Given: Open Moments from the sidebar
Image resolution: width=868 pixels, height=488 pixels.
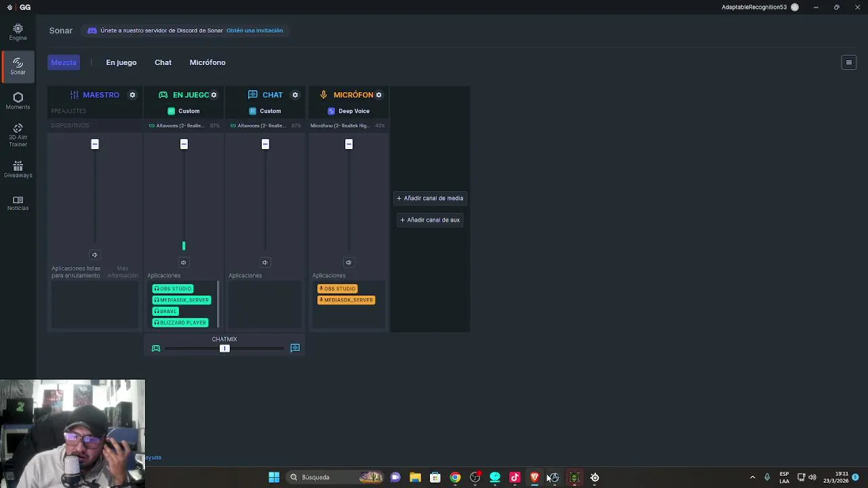Looking at the screenshot, I should click(18, 101).
